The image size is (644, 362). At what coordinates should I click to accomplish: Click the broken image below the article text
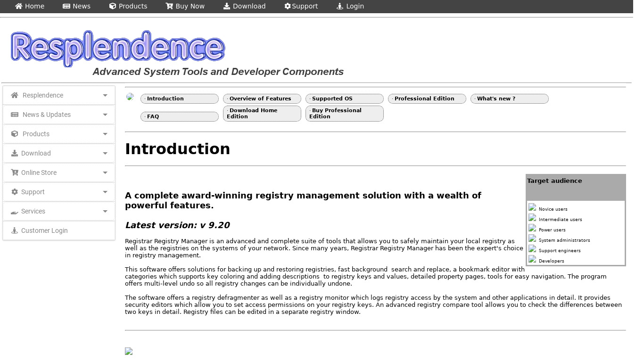tap(129, 351)
